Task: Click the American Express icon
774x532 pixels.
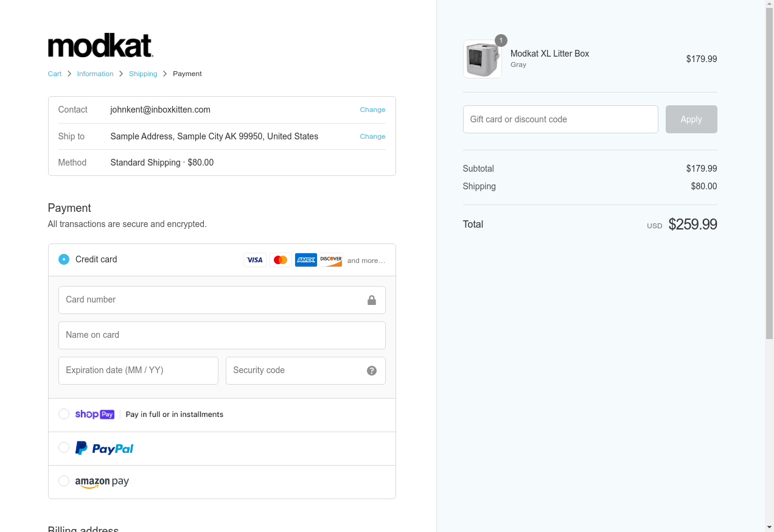Action: (306, 260)
